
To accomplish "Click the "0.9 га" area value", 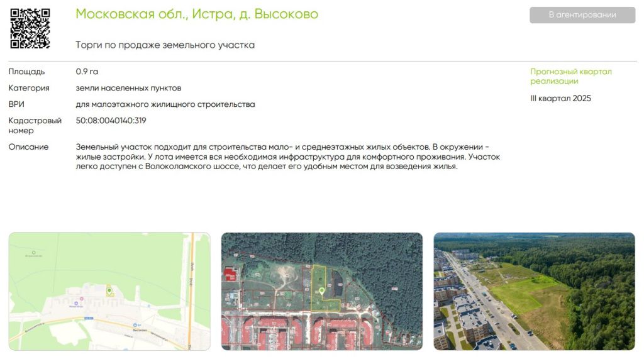I will click(87, 72).
